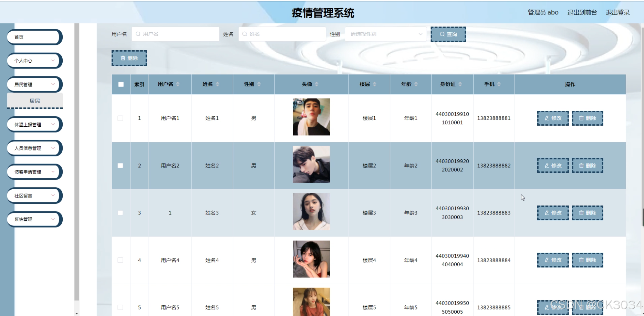644x316 pixels.
Task: Click 修改 button for 用户名2 row
Action: [553, 166]
